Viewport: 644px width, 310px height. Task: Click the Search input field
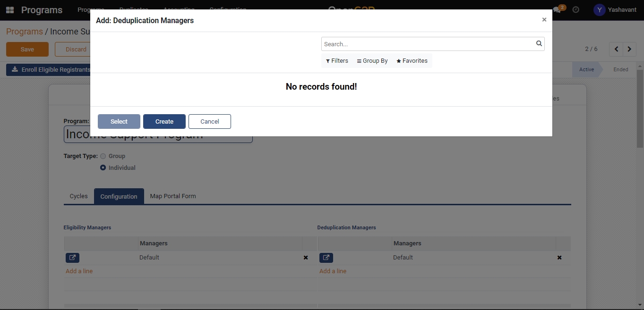pos(428,44)
